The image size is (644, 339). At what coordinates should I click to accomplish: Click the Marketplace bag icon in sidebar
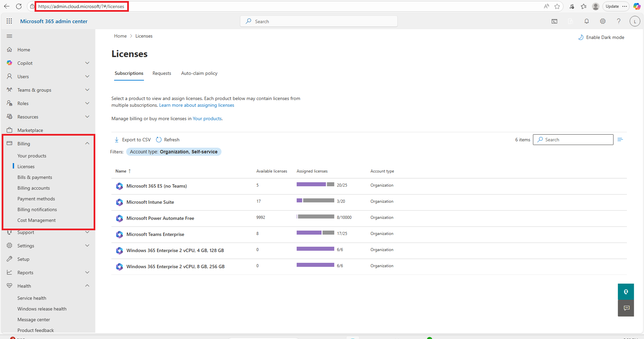click(x=9, y=130)
